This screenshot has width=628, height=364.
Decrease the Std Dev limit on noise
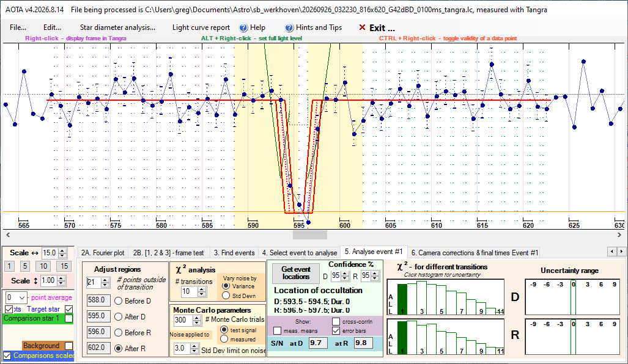[x=194, y=351]
